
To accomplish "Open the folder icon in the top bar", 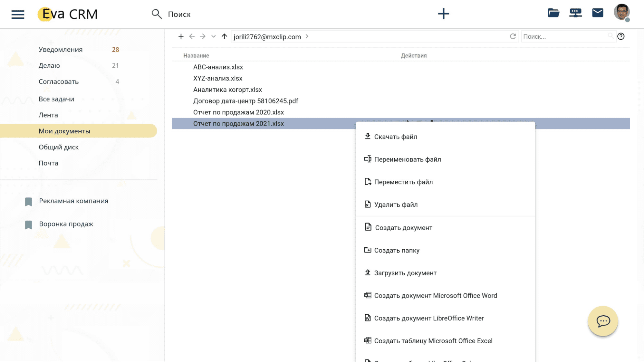I will coord(553,13).
